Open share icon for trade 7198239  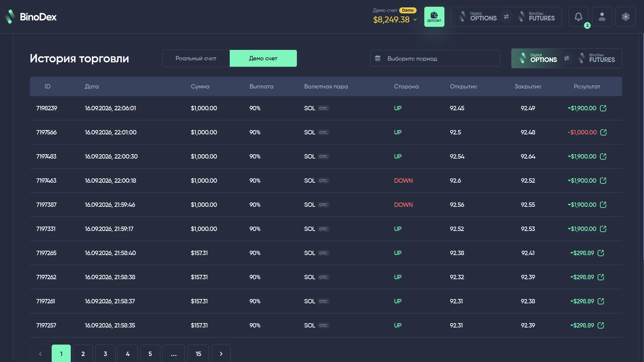[603, 108]
